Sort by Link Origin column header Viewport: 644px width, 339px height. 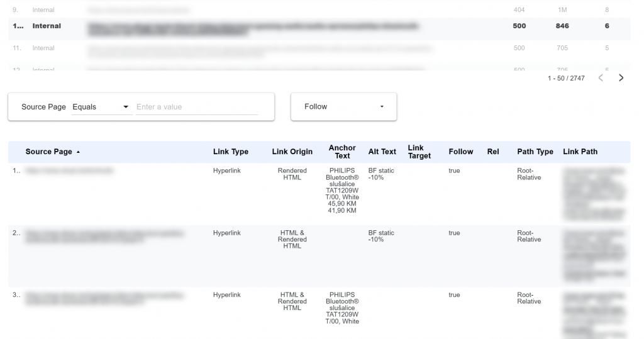coord(292,152)
